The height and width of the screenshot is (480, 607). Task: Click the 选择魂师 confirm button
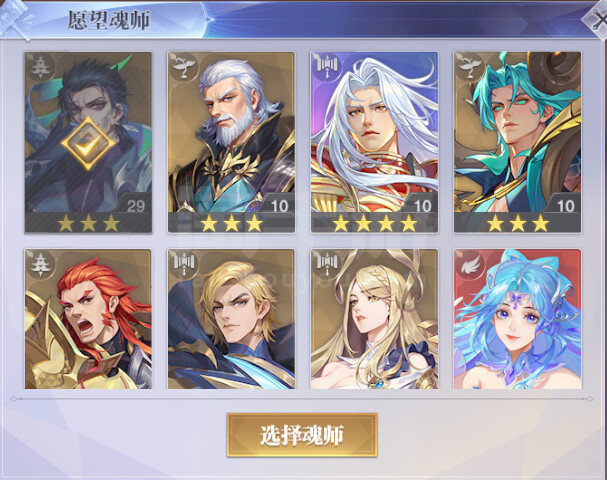[x=302, y=435]
